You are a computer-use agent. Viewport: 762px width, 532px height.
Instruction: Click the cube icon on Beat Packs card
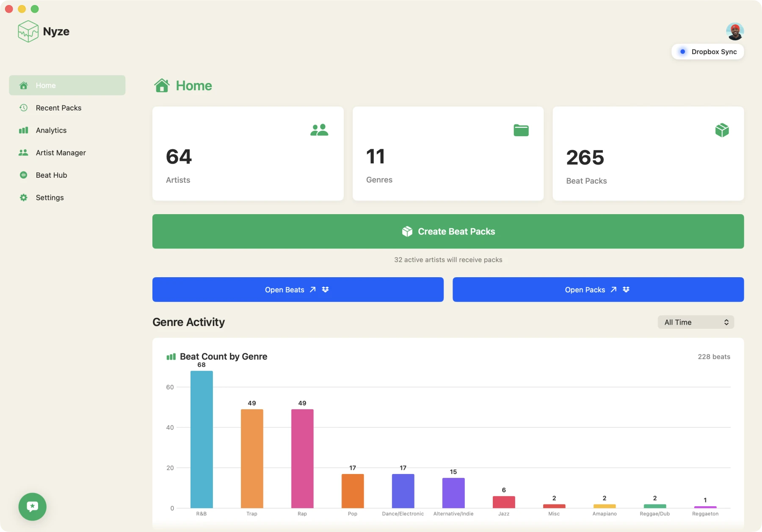click(722, 130)
